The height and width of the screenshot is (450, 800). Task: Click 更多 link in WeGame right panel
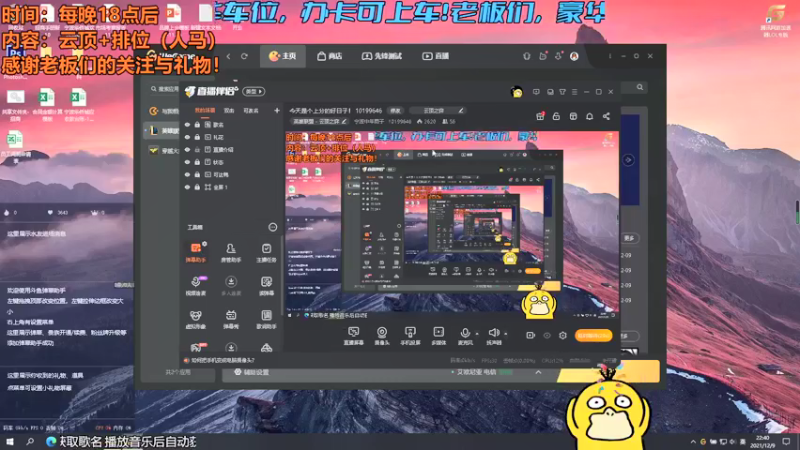(629, 238)
